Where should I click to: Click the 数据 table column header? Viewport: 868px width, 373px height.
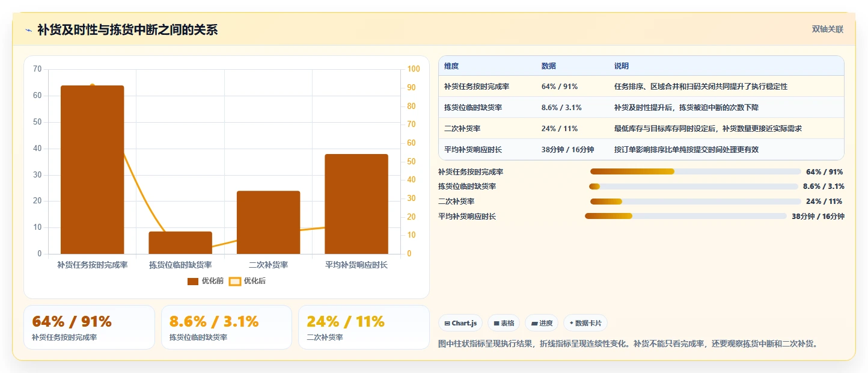(549, 66)
